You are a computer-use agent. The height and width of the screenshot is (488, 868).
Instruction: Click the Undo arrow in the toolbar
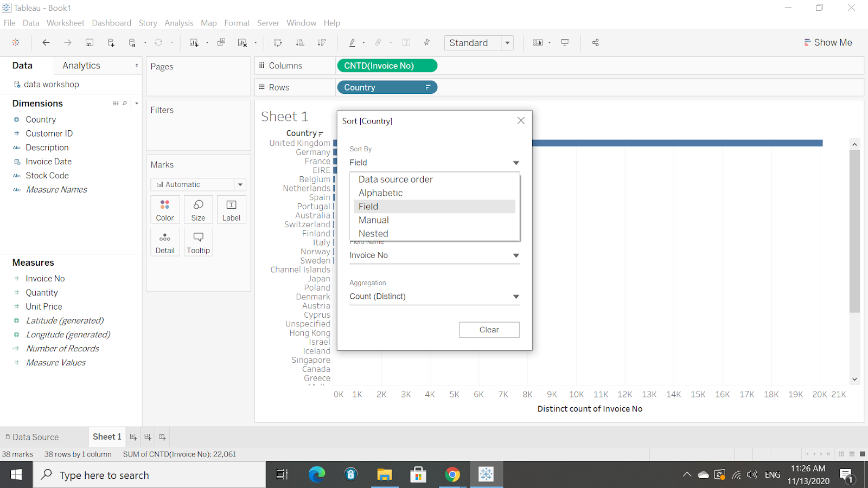point(46,42)
